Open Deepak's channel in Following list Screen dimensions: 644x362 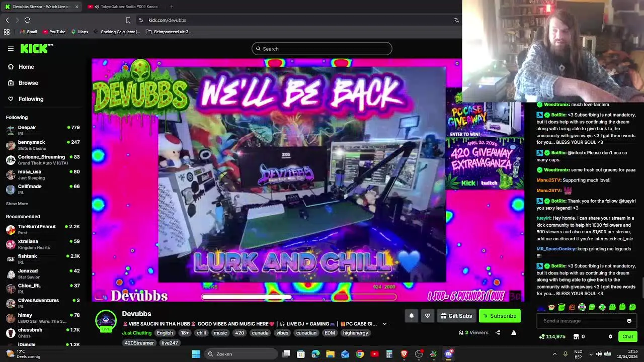(x=43, y=130)
